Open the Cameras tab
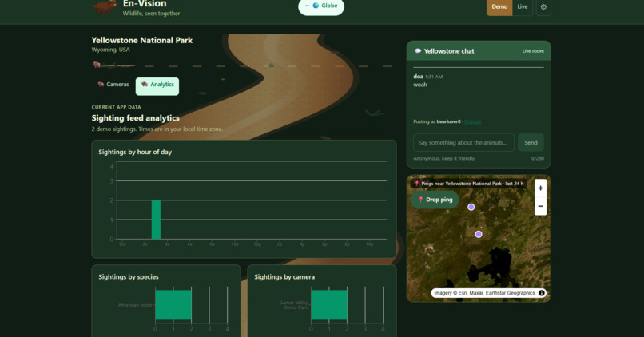Viewport: 644px width, 337px height. click(113, 85)
